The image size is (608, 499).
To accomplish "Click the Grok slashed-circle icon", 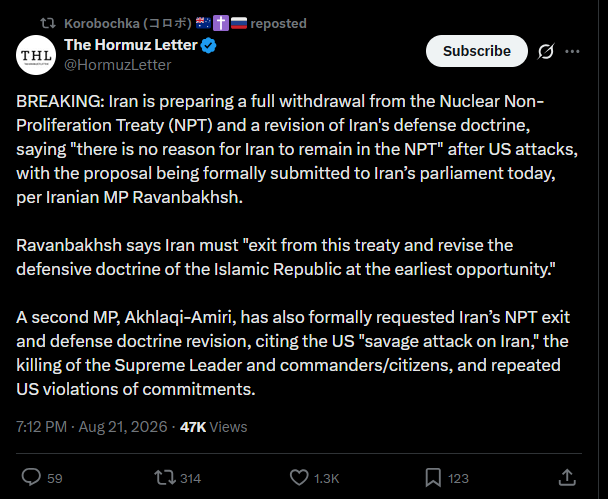I will click(x=546, y=51).
